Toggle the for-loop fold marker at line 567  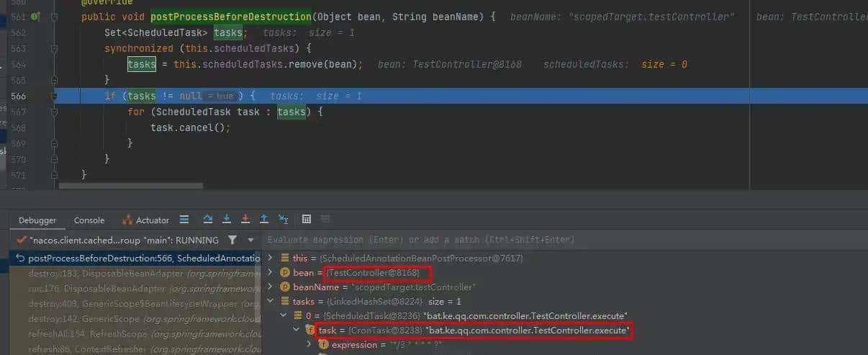click(x=54, y=112)
